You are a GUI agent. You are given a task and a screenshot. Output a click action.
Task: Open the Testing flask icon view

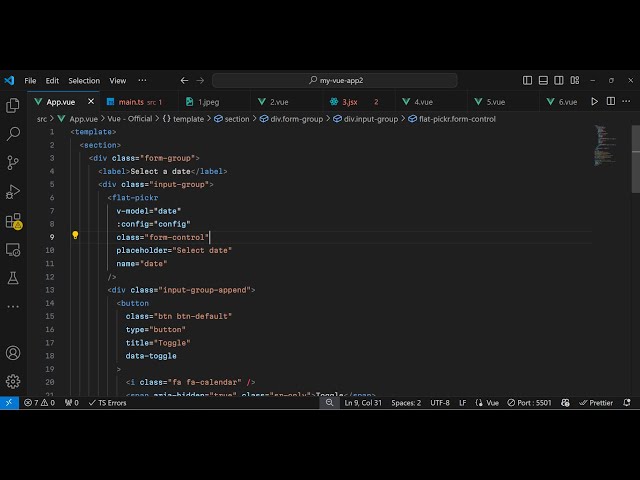(x=13, y=278)
